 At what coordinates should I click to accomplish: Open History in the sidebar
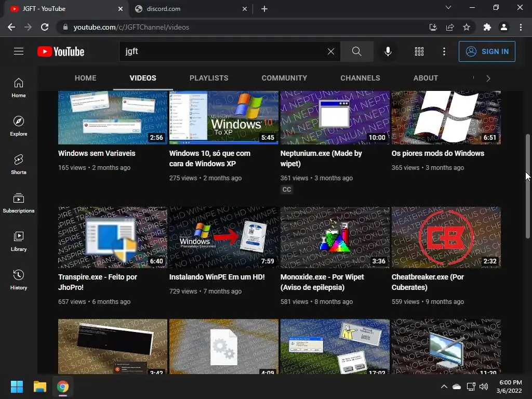coord(19,280)
